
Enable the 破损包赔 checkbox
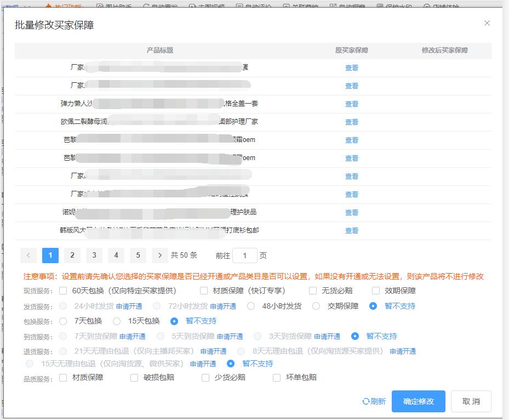[x=134, y=377]
